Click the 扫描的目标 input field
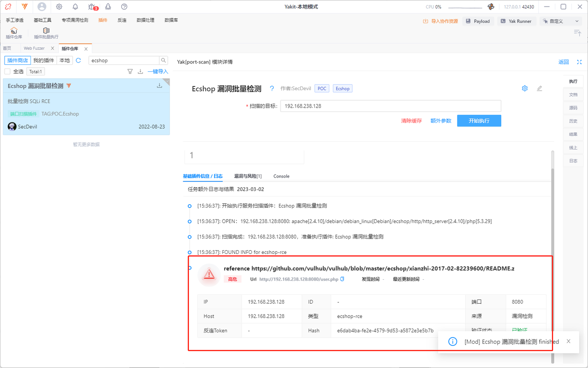The height and width of the screenshot is (368, 588). [390, 106]
